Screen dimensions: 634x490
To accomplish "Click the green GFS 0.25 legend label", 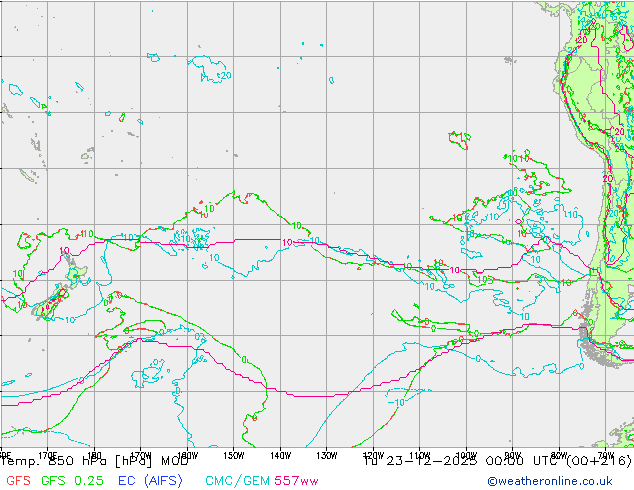I will tap(72, 481).
